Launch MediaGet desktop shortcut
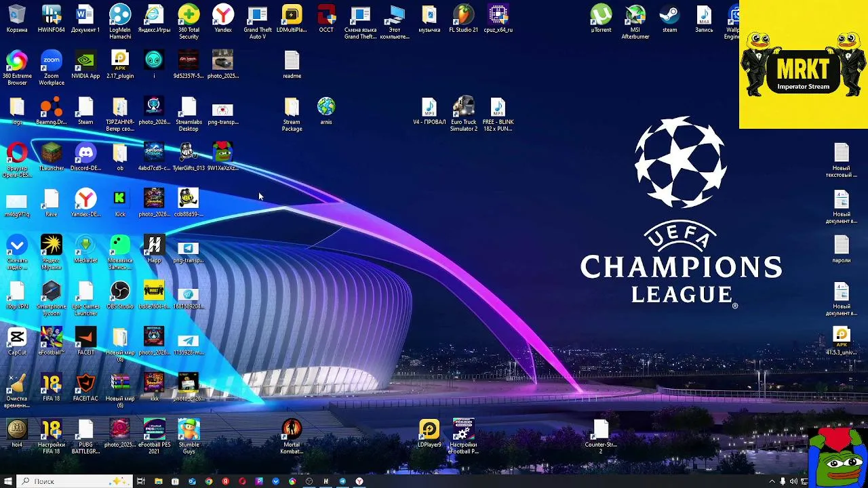 point(85,249)
